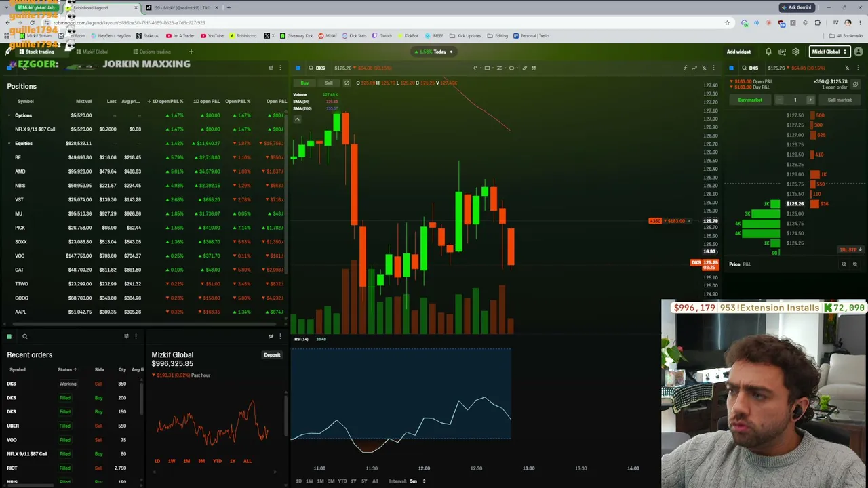Screen dimensions: 868x488
Task: Sort recent orders by Status column
Action: (x=67, y=370)
